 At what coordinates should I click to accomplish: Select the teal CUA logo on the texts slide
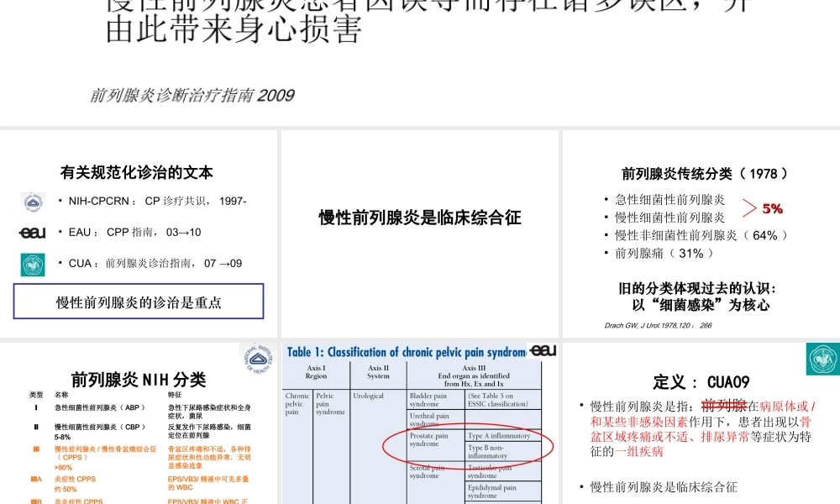point(32,263)
